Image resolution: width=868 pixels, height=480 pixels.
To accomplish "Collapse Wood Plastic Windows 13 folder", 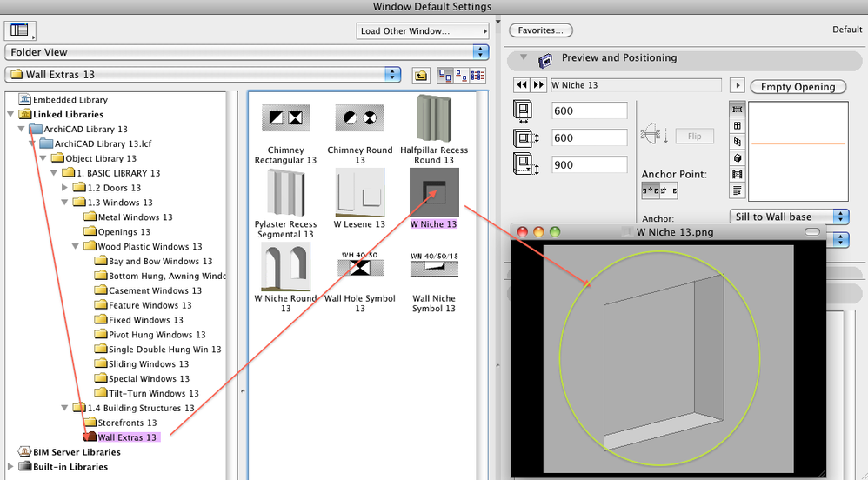I will (76, 246).
